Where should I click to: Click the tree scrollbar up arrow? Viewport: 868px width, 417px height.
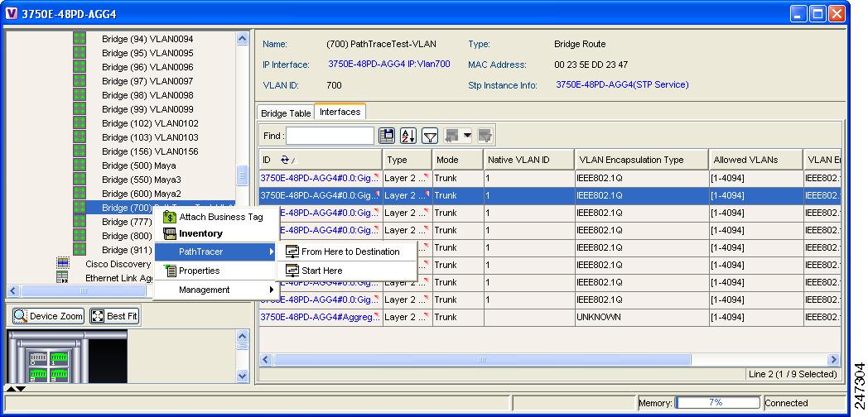click(x=242, y=38)
